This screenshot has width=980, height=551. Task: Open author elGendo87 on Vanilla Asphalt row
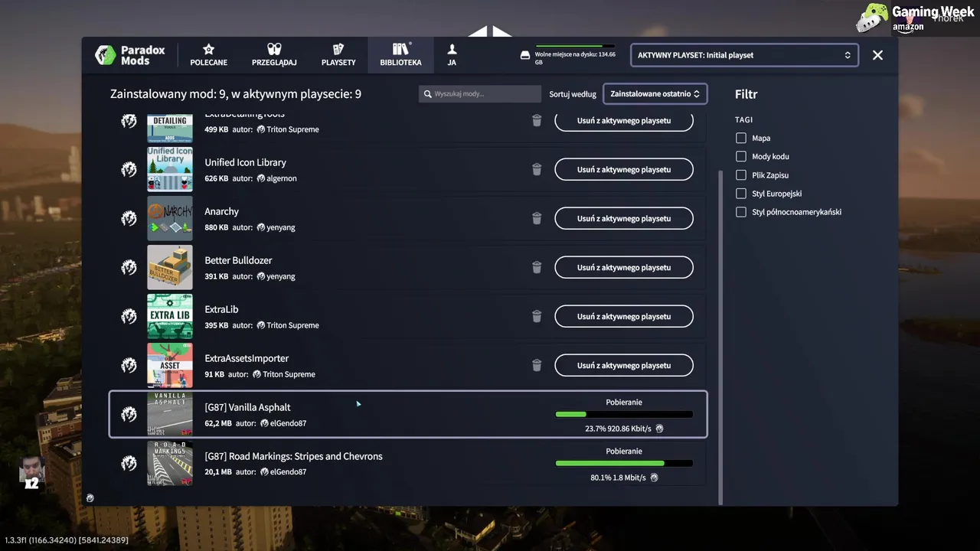click(283, 423)
